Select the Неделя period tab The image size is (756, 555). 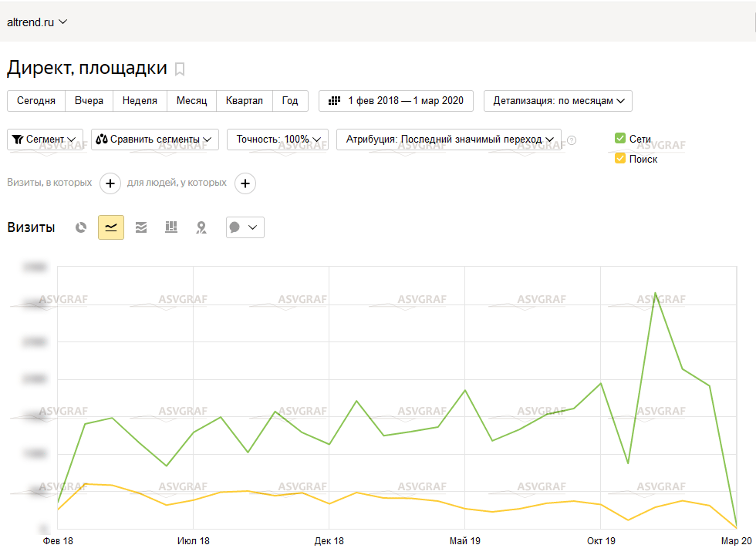(x=140, y=101)
